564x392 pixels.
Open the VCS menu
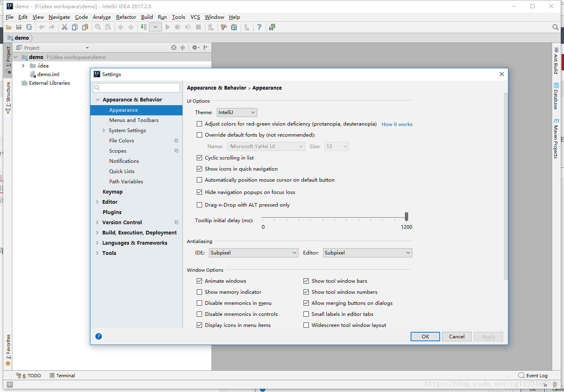coord(195,17)
